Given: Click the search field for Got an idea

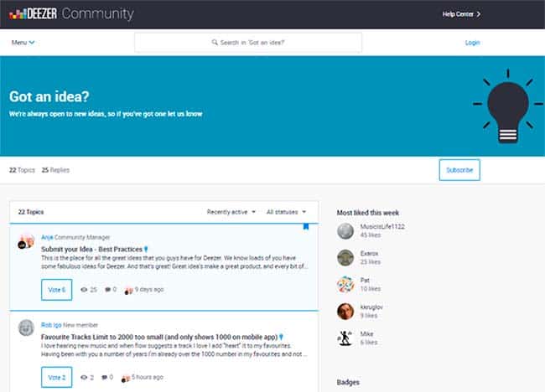Looking at the screenshot, I should coord(248,43).
